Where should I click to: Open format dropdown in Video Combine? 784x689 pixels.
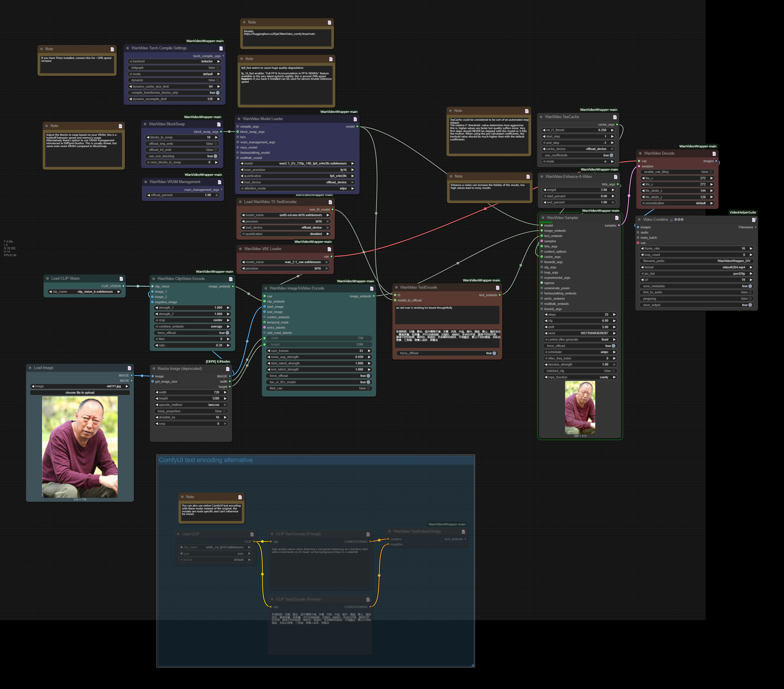(696, 267)
